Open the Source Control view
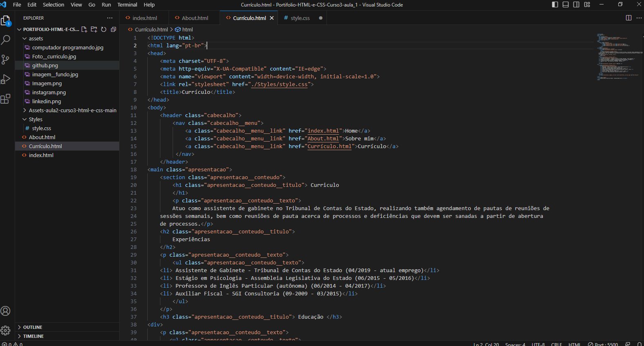 tap(6, 60)
